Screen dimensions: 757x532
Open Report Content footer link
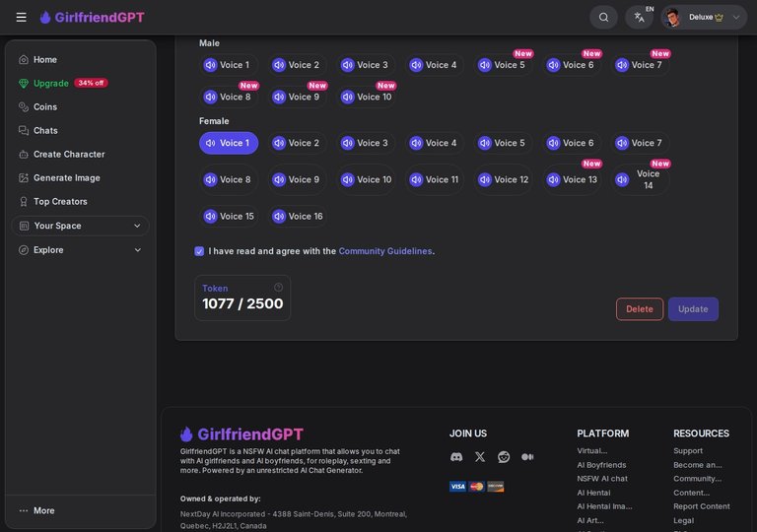pyautogui.click(x=702, y=507)
